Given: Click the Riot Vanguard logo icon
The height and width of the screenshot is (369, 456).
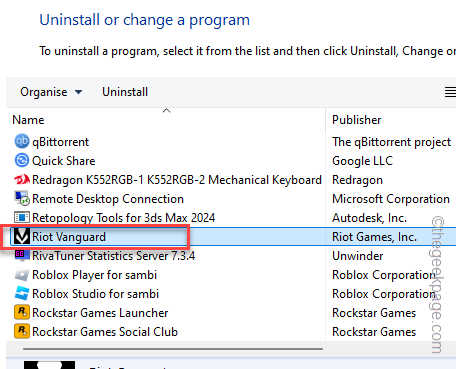Looking at the screenshot, I should point(22,237).
